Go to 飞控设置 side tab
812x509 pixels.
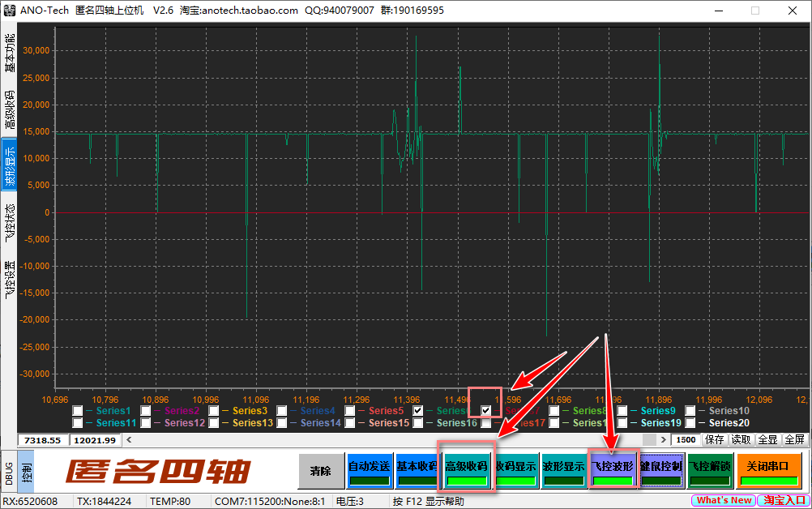coord(10,279)
